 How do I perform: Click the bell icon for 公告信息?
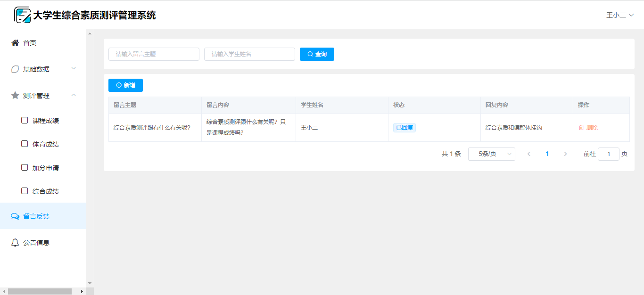coord(15,243)
